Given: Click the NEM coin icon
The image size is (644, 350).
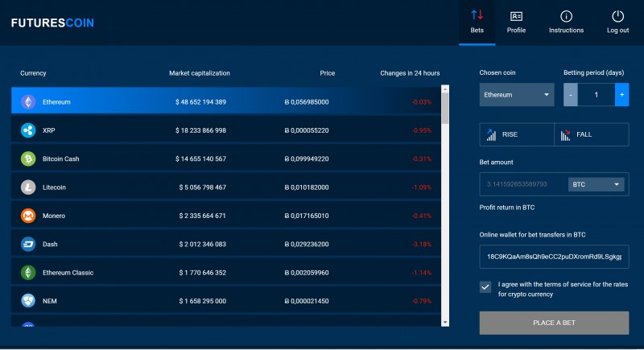Looking at the screenshot, I should coord(28,301).
